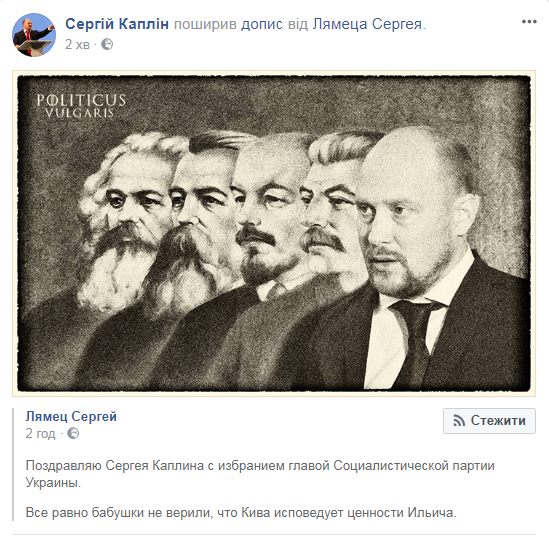Screen dimensions: 549x538
Task: Open the '2 хв' timestamp link
Action: tap(77, 44)
